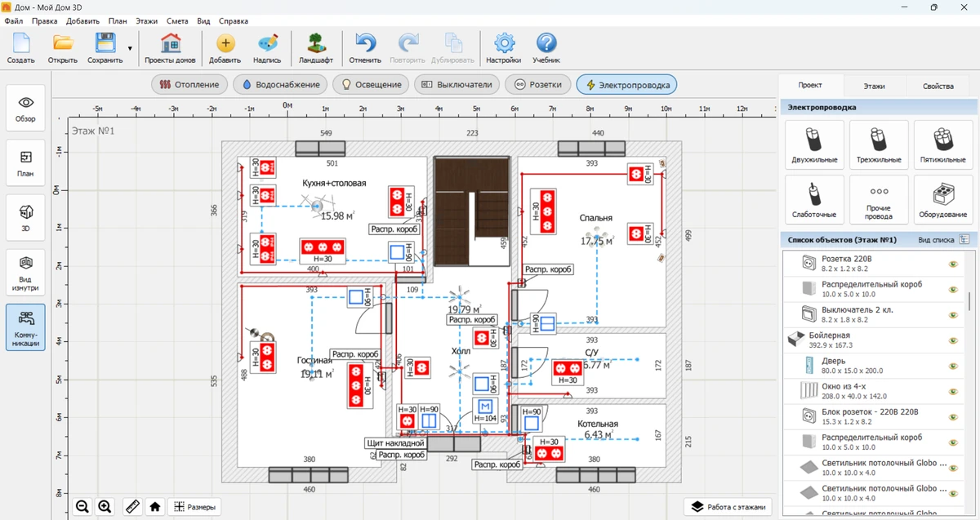
Task: Open the Учебник help tutorial
Action: point(546,48)
